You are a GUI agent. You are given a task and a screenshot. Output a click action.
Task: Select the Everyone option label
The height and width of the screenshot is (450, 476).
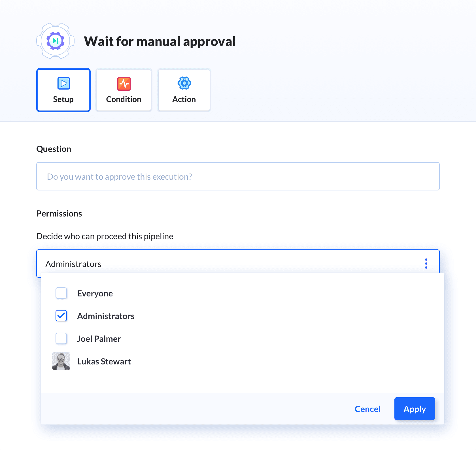(95, 293)
